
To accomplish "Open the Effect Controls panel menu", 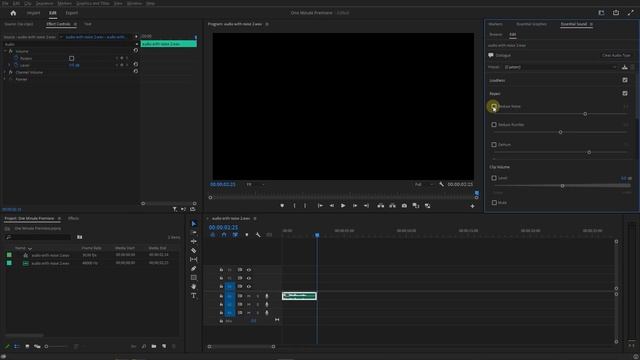I will point(75,24).
